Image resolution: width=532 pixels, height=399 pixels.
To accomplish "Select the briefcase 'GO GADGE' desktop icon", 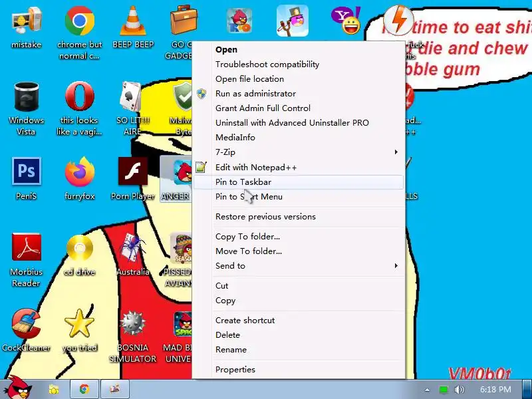I will (184, 21).
